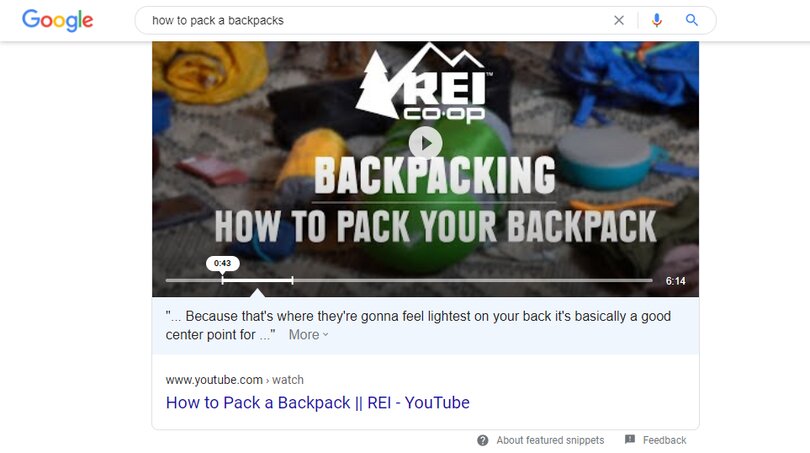Viewport: 810px width, 453px height.
Task: Open About featured snippets
Action: pyautogui.click(x=550, y=440)
